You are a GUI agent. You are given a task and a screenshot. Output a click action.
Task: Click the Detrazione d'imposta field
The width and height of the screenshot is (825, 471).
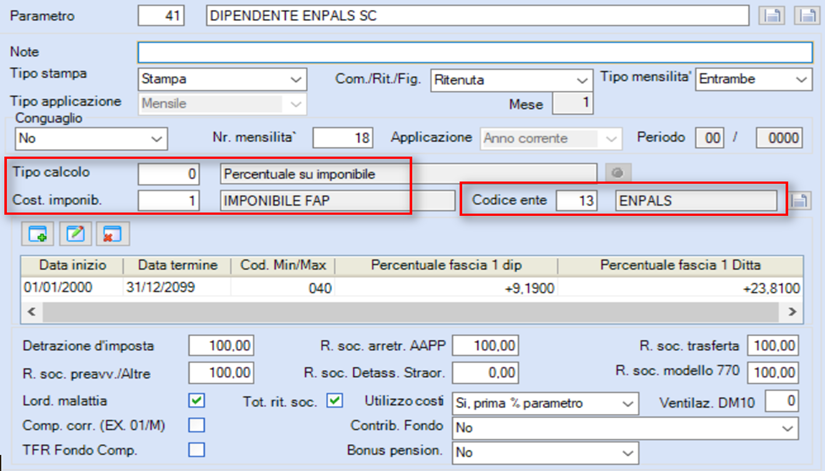coord(221,346)
